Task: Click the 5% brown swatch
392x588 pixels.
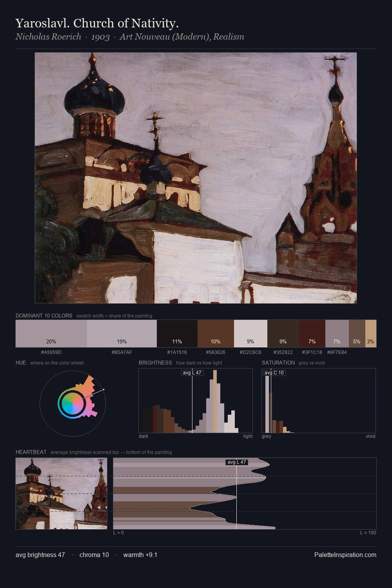Action: [357, 334]
